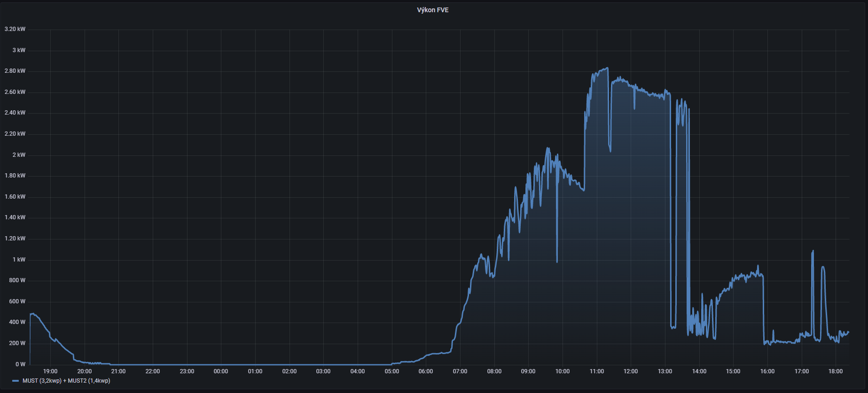Screen dimensions: 868x393
Task: Select the 2 kW y-axis label
Action: tap(19, 155)
